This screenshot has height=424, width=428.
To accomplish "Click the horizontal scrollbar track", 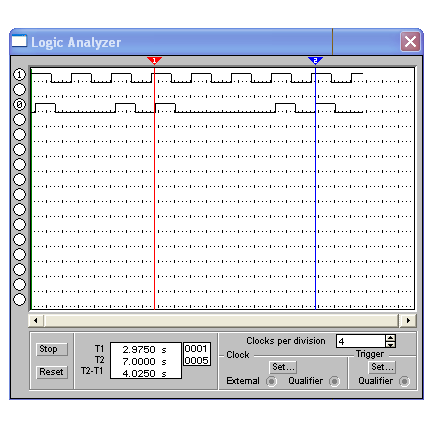I will coord(222,320).
